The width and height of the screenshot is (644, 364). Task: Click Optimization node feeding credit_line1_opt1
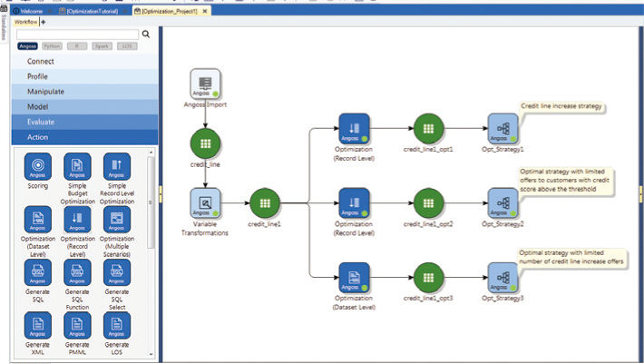pyautogui.click(x=354, y=129)
